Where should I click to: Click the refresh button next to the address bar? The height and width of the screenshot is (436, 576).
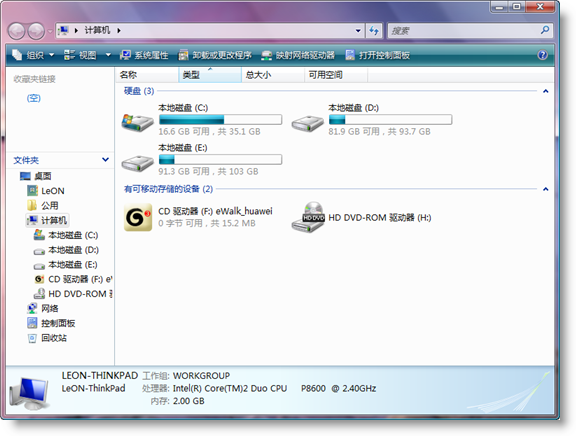pos(374,31)
